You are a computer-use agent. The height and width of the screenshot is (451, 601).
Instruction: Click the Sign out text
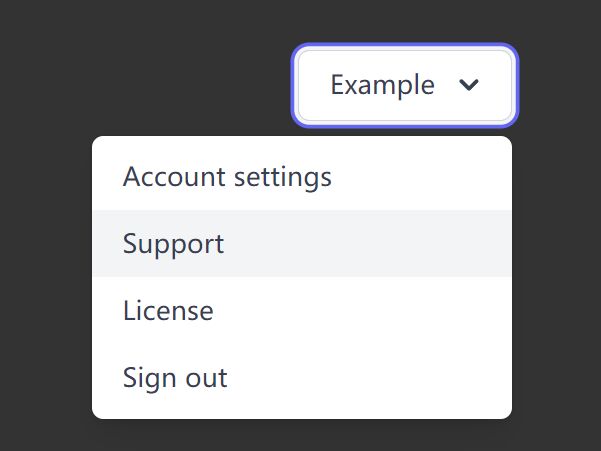click(175, 378)
